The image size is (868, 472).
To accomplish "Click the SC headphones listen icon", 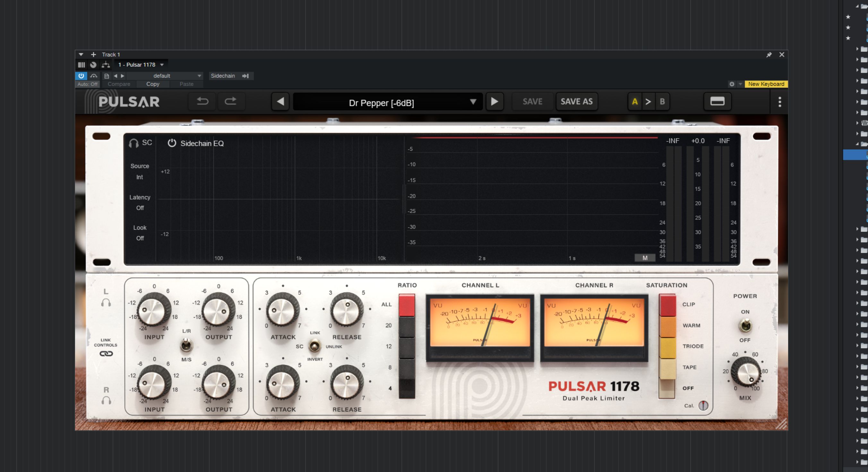I will [133, 143].
